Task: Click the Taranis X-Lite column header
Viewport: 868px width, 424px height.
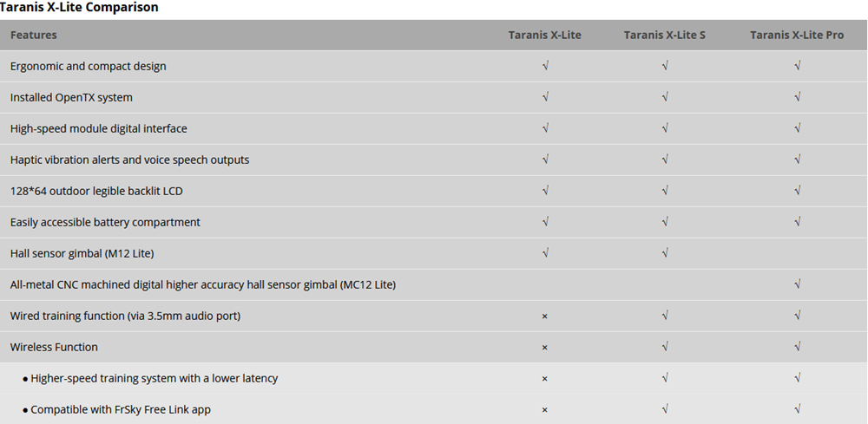Action: pyautogui.click(x=544, y=35)
